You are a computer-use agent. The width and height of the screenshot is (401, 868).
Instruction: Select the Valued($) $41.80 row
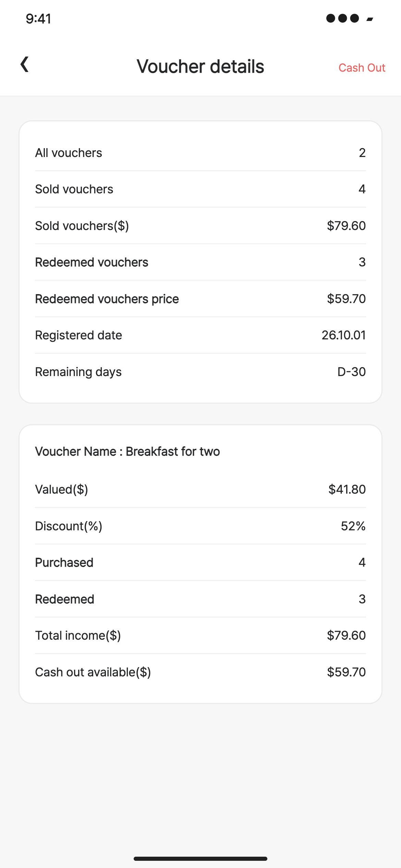point(200,490)
